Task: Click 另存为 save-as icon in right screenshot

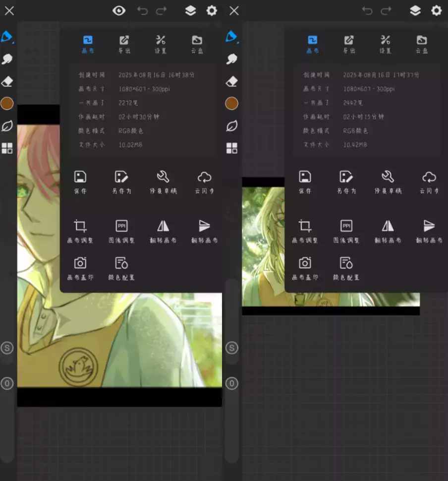Action: tap(346, 182)
